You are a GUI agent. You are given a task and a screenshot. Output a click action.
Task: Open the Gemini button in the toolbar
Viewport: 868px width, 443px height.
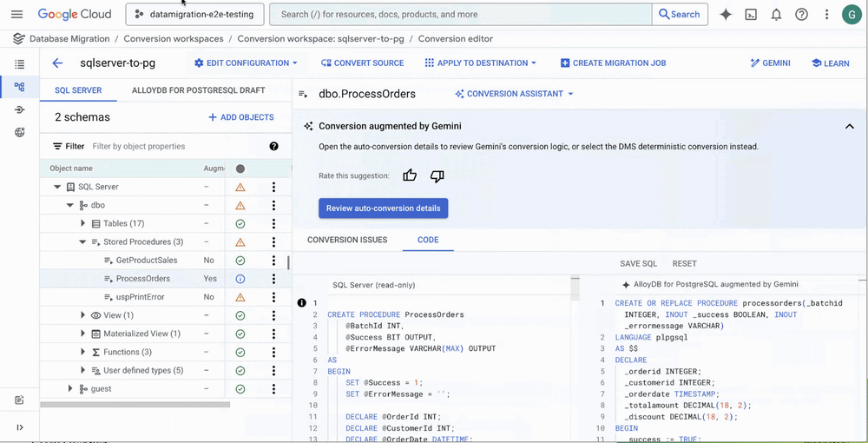coord(770,63)
